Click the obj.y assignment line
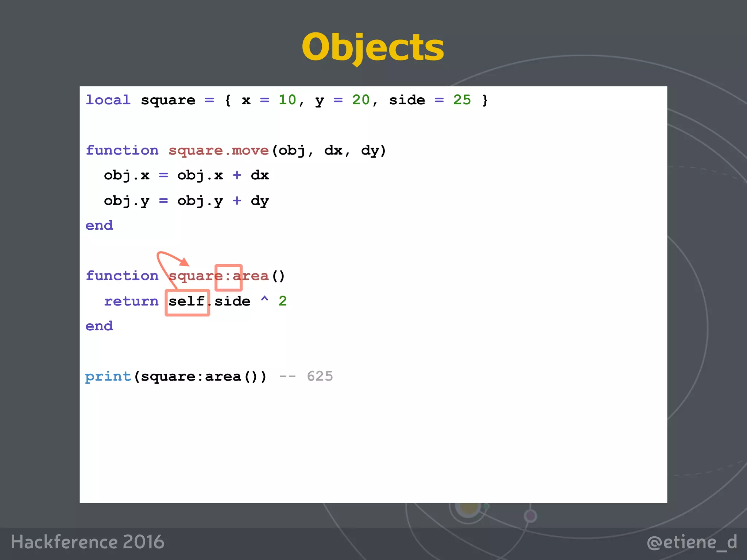Image resolution: width=747 pixels, height=560 pixels. coord(186,201)
